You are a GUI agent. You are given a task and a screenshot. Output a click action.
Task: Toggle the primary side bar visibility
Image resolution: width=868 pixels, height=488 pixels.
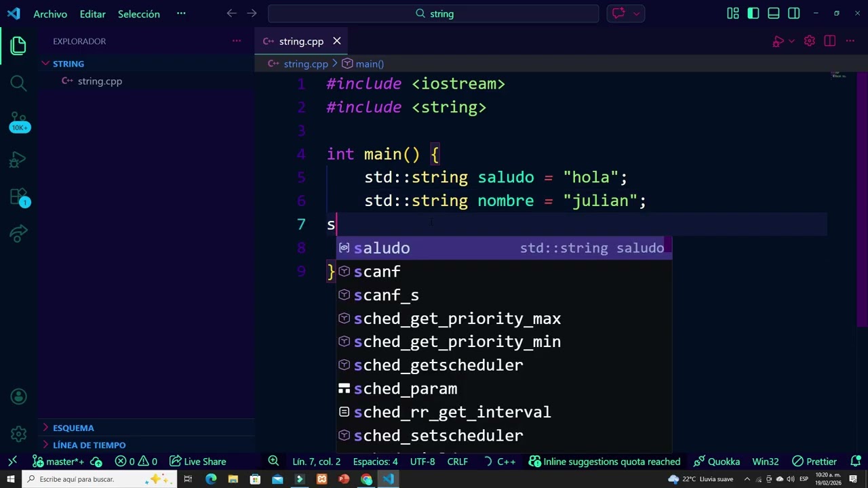(x=753, y=14)
